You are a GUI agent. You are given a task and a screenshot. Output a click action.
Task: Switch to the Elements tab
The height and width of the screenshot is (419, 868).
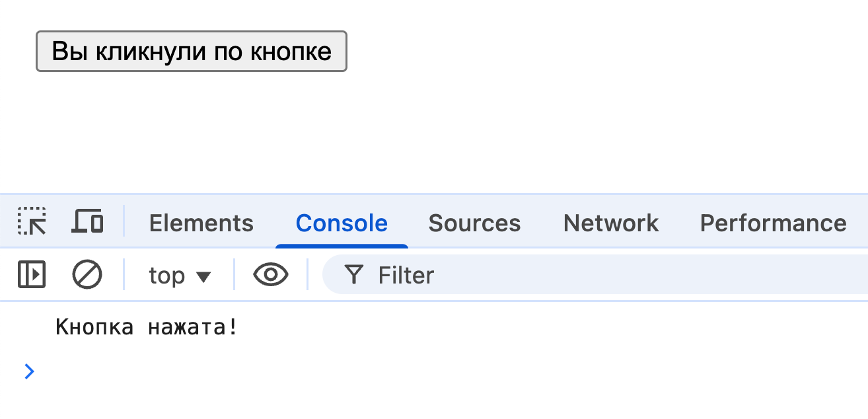pyautogui.click(x=201, y=223)
